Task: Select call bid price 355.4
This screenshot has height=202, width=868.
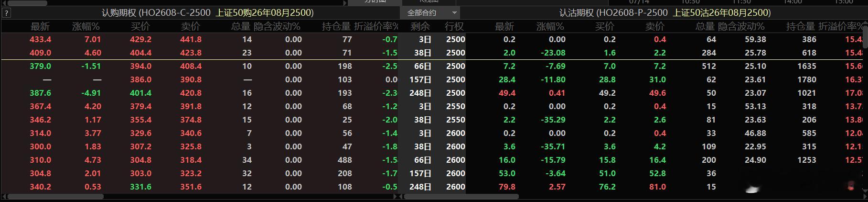Action: tap(140, 120)
